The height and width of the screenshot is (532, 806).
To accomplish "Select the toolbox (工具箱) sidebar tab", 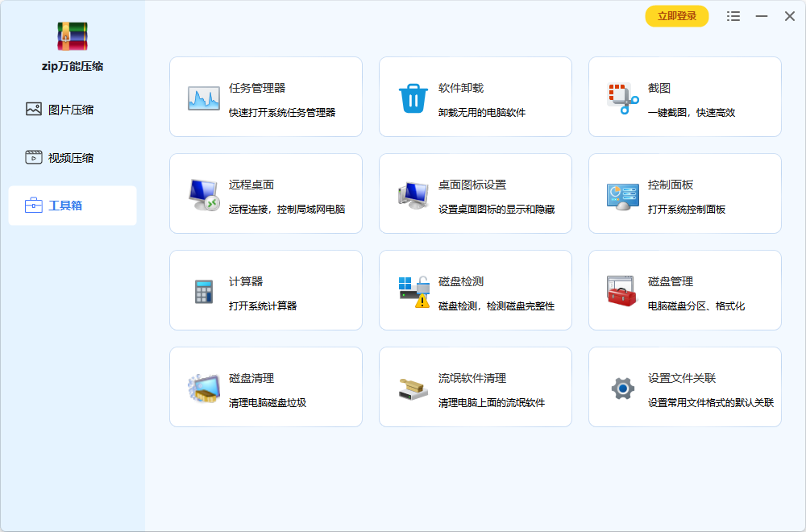I will (x=72, y=206).
